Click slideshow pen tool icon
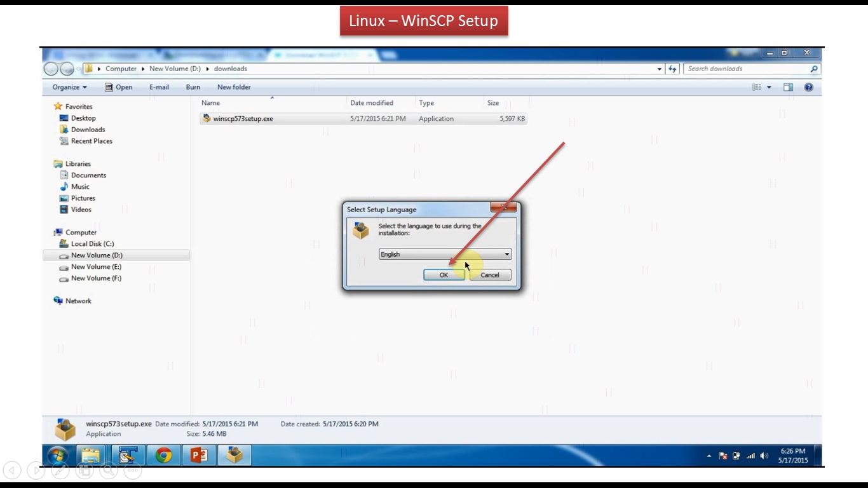This screenshot has width=868, height=488. coord(60,470)
